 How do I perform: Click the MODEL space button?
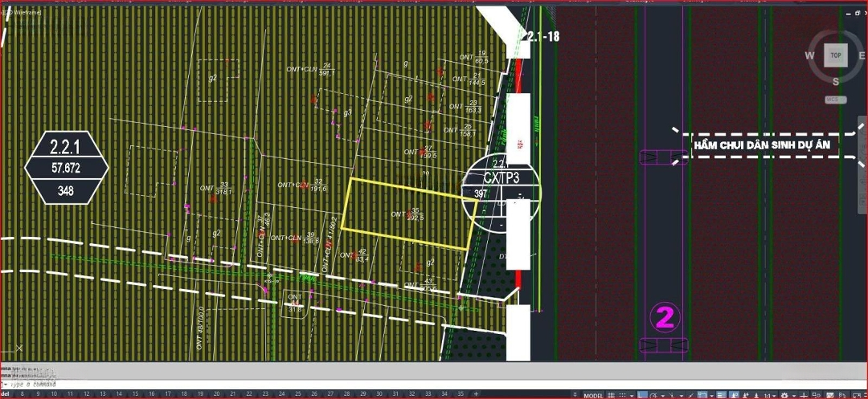coord(593,395)
